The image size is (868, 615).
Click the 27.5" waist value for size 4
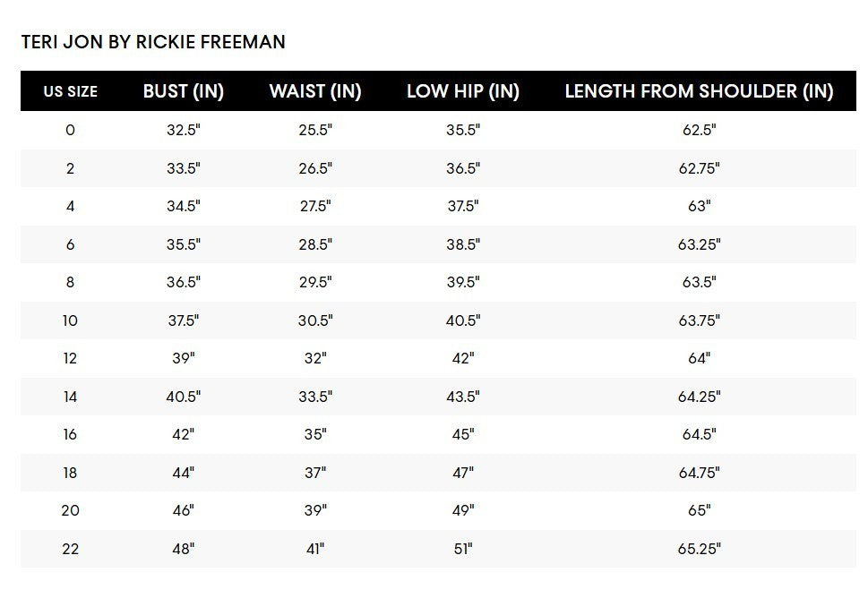click(x=315, y=206)
